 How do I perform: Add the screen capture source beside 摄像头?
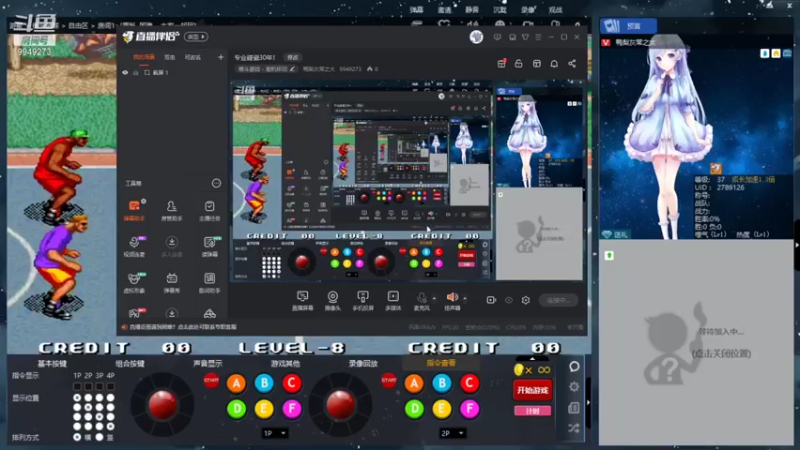point(303,301)
